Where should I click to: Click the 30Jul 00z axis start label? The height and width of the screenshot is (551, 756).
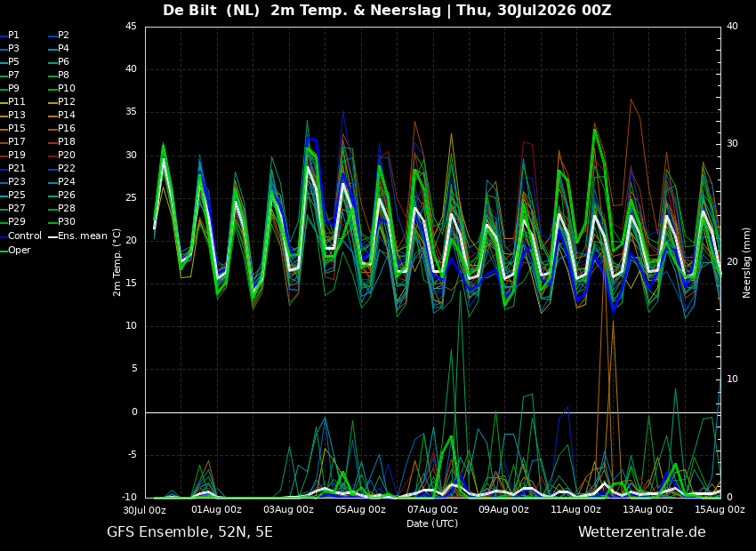pyautogui.click(x=145, y=509)
